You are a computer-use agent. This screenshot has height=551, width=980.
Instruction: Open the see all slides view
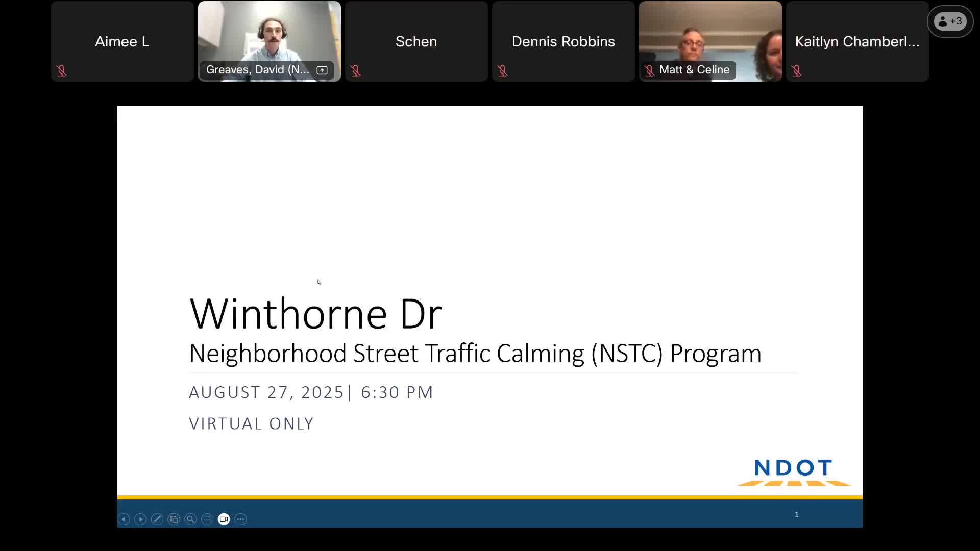(x=174, y=519)
